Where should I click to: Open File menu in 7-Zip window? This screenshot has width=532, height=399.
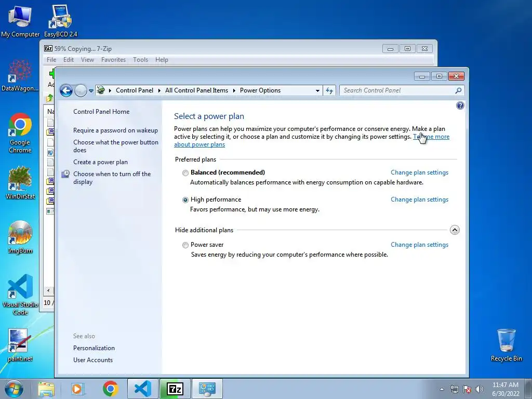pyautogui.click(x=51, y=60)
